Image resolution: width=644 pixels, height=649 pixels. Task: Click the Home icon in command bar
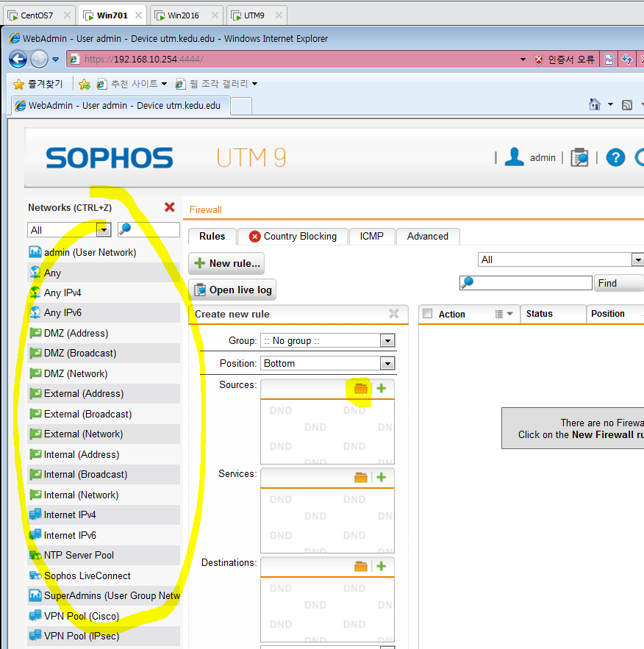(595, 104)
